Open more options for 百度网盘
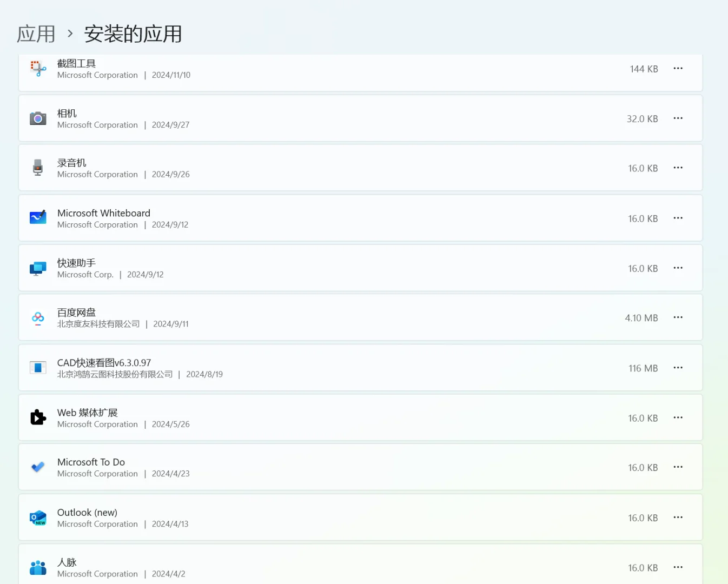The height and width of the screenshot is (584, 728). (x=678, y=317)
